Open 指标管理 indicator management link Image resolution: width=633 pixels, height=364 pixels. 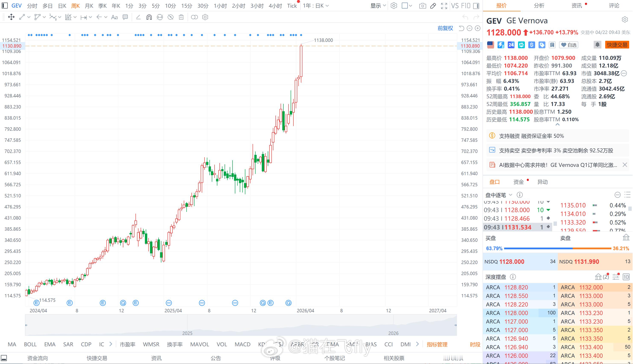(x=437, y=345)
